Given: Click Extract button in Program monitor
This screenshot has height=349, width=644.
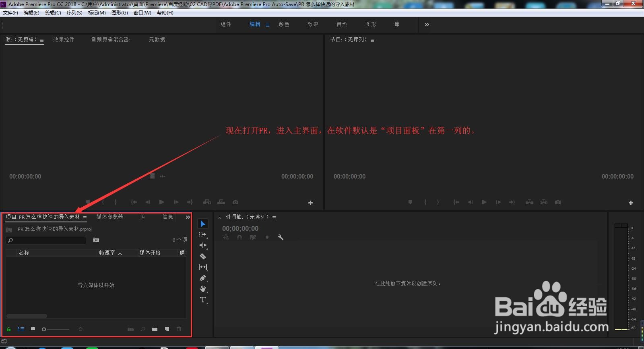Looking at the screenshot, I should point(543,202).
